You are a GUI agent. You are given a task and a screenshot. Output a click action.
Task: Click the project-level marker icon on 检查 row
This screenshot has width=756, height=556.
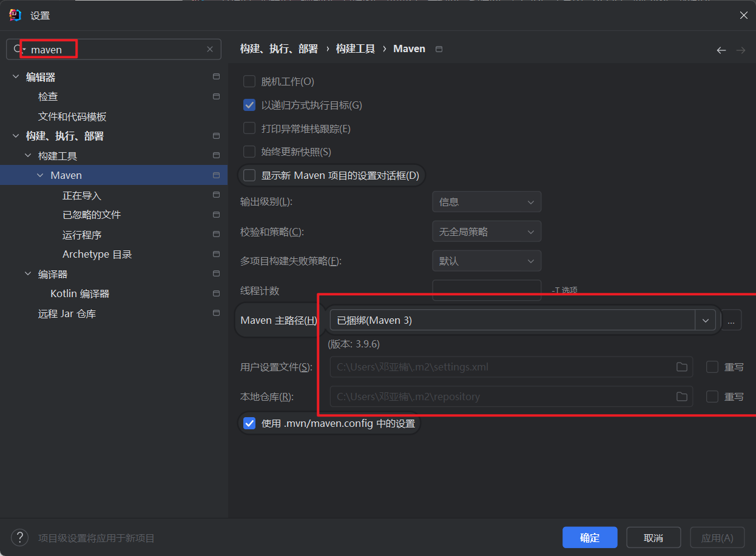(x=216, y=96)
